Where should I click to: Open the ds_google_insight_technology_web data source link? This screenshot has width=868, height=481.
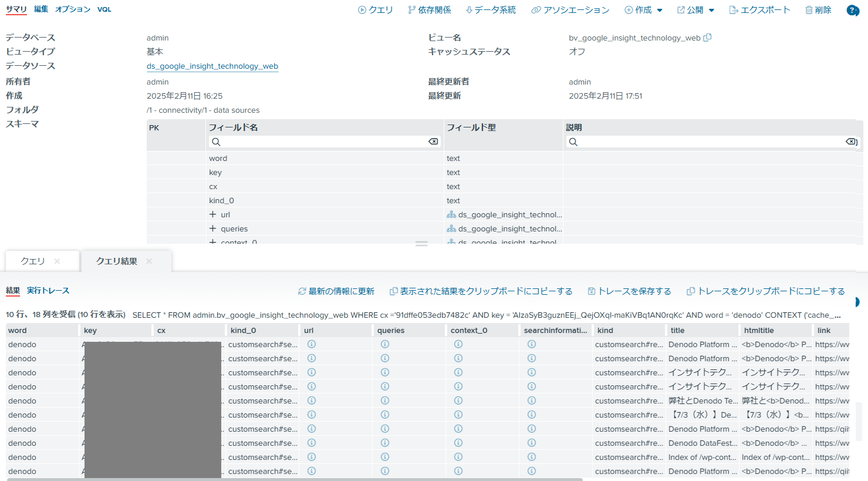tap(212, 66)
